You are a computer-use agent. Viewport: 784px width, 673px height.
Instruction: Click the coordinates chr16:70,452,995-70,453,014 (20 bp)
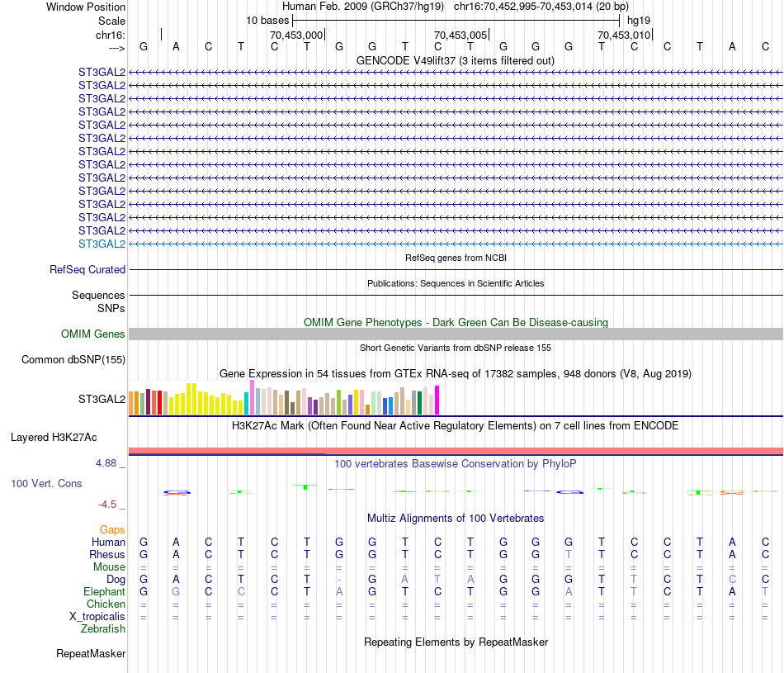tap(541, 7)
